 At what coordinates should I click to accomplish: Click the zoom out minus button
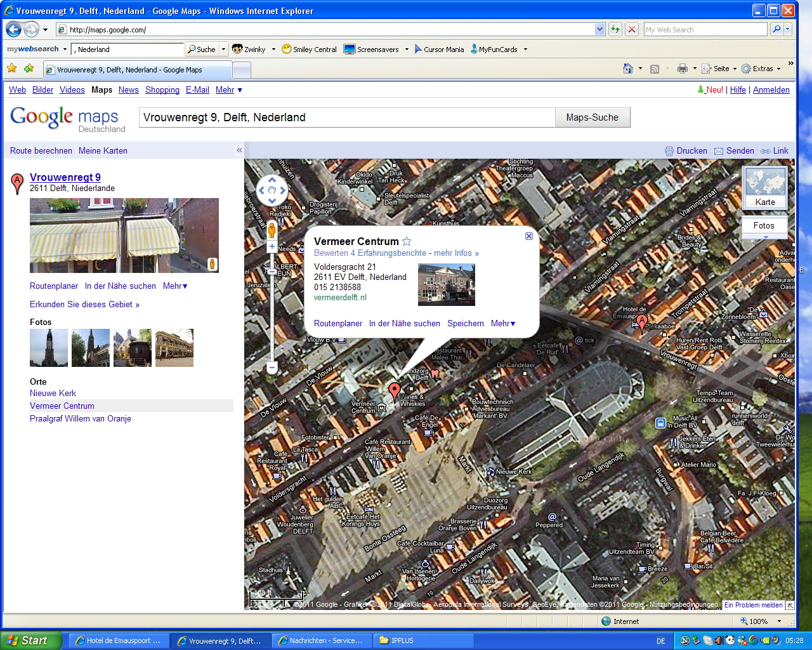272,367
